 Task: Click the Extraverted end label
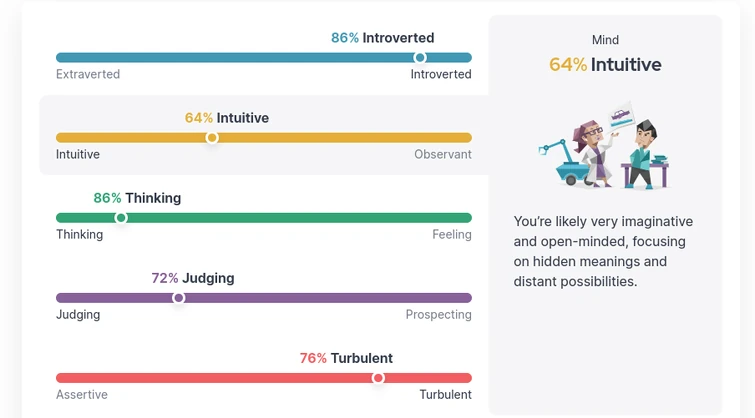pyautogui.click(x=88, y=74)
